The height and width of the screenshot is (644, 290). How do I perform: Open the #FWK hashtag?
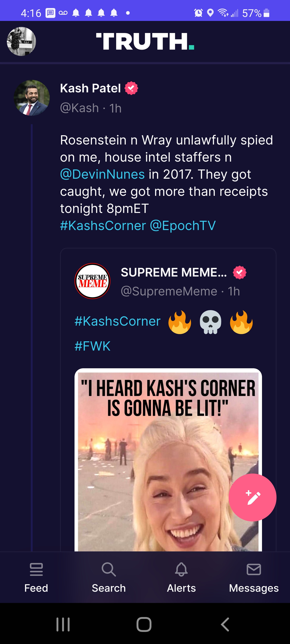92,346
